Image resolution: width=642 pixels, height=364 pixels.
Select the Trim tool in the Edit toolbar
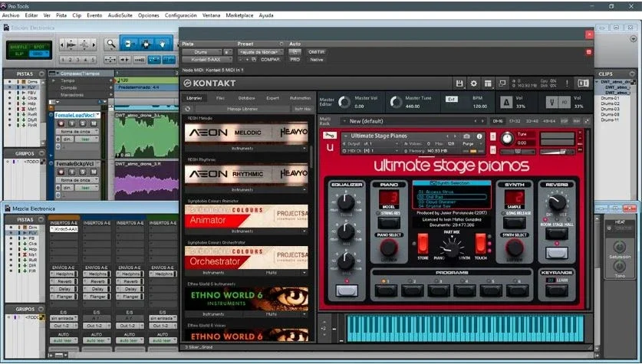(129, 44)
